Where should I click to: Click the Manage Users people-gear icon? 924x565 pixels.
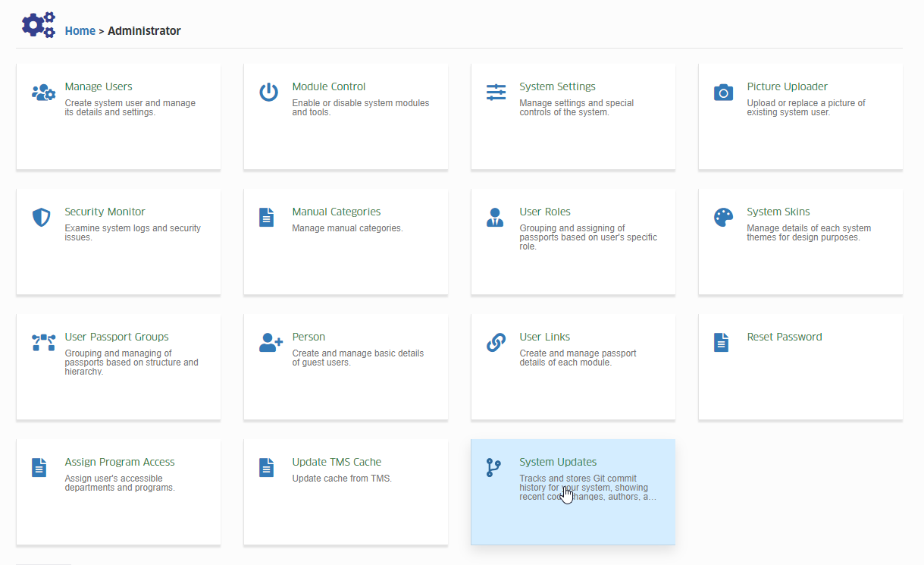tap(43, 93)
